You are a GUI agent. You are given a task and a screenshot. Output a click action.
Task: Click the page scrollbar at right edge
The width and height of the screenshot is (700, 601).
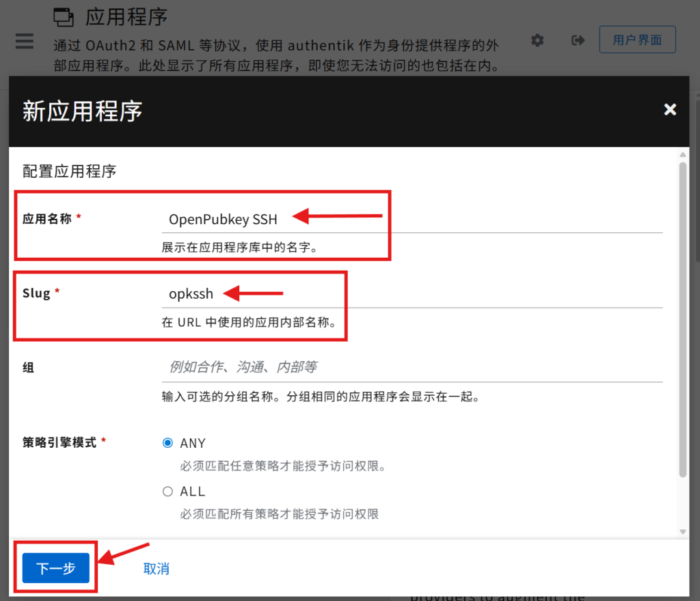[x=697, y=205]
